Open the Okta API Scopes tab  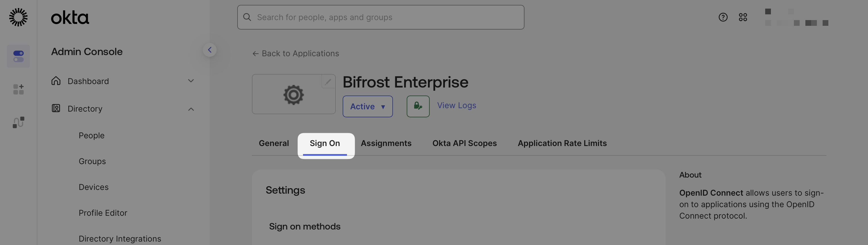click(464, 143)
